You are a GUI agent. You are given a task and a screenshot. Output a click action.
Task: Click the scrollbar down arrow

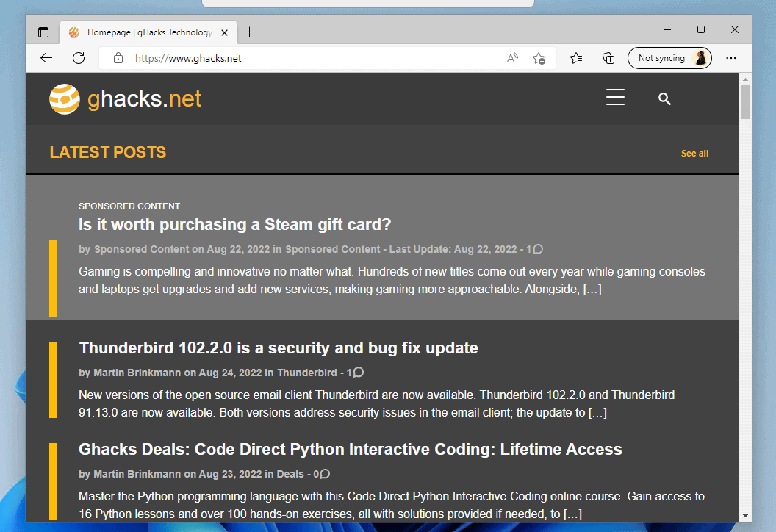pos(745,516)
